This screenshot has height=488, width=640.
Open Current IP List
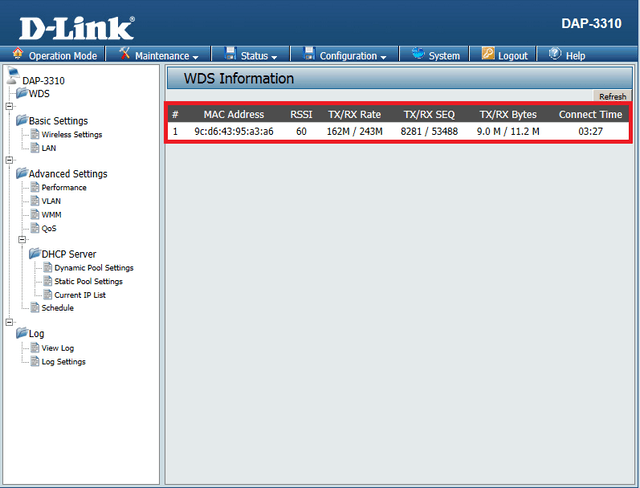coord(80,295)
